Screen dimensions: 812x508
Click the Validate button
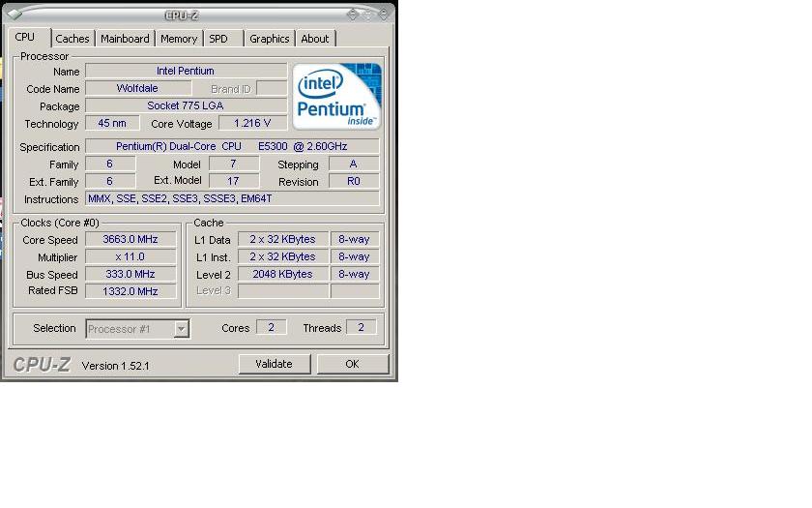(274, 364)
